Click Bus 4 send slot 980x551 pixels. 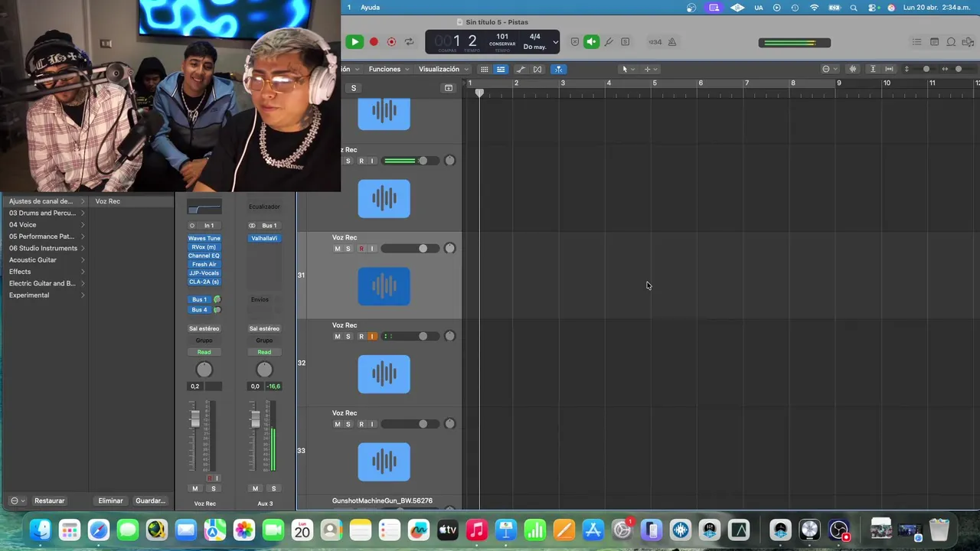pyautogui.click(x=199, y=310)
